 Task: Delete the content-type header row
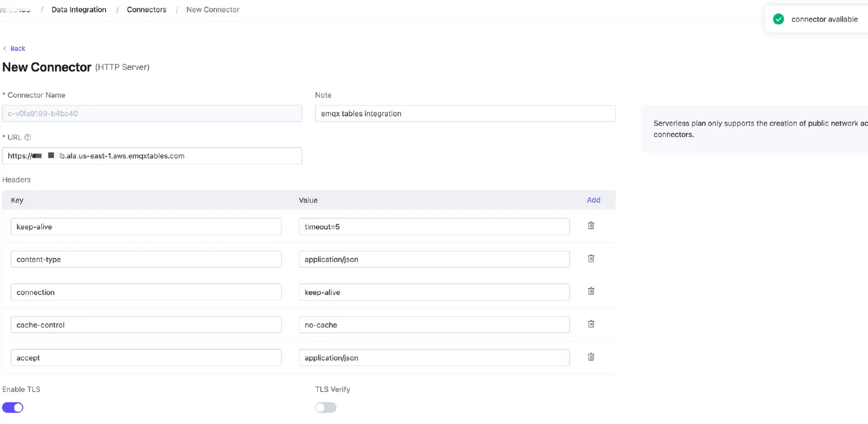point(591,258)
